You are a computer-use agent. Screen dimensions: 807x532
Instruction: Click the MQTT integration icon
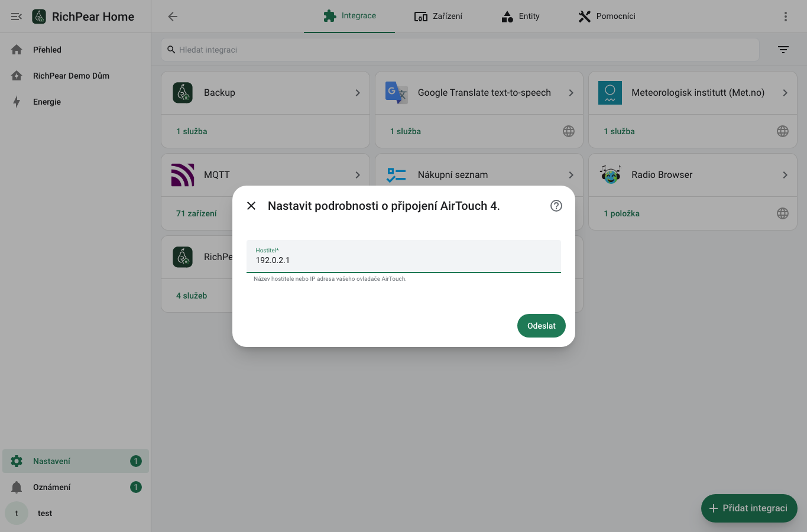(183, 175)
